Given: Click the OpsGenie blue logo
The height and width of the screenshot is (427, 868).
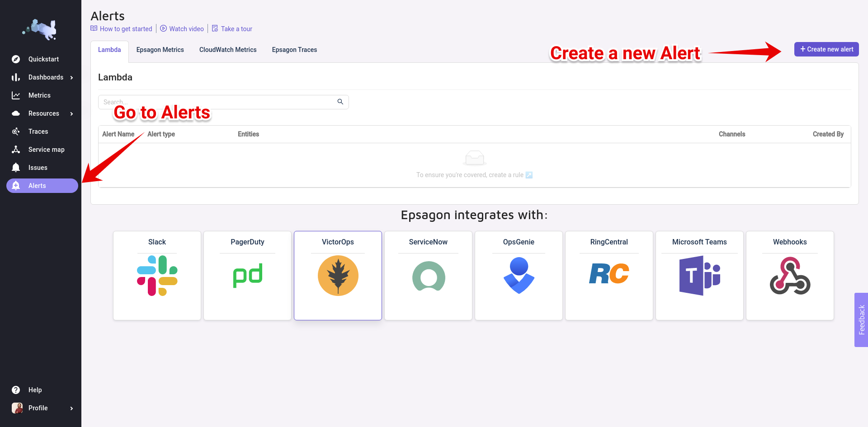Looking at the screenshot, I should point(519,275).
